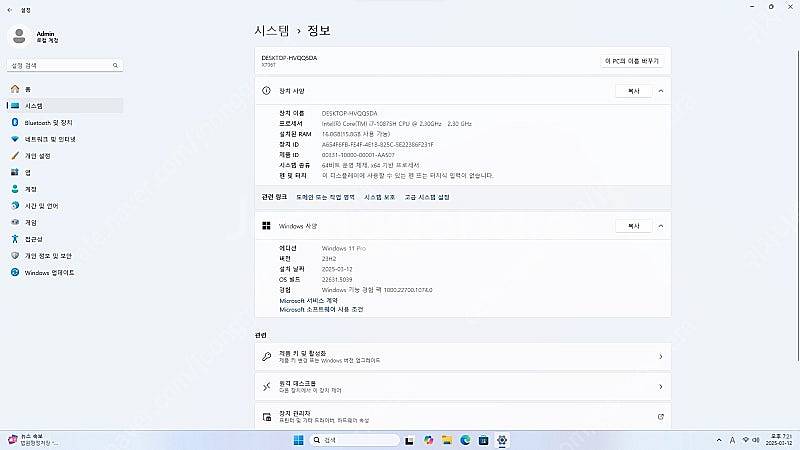Open Task View on the taskbar
This screenshot has width=800, height=450.
point(409,440)
